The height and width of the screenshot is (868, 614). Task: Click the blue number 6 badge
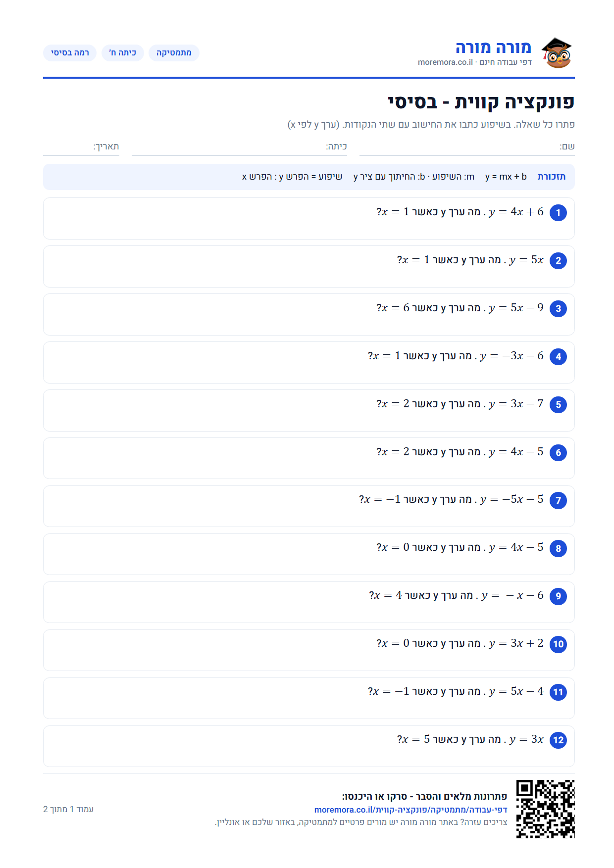pyautogui.click(x=558, y=453)
